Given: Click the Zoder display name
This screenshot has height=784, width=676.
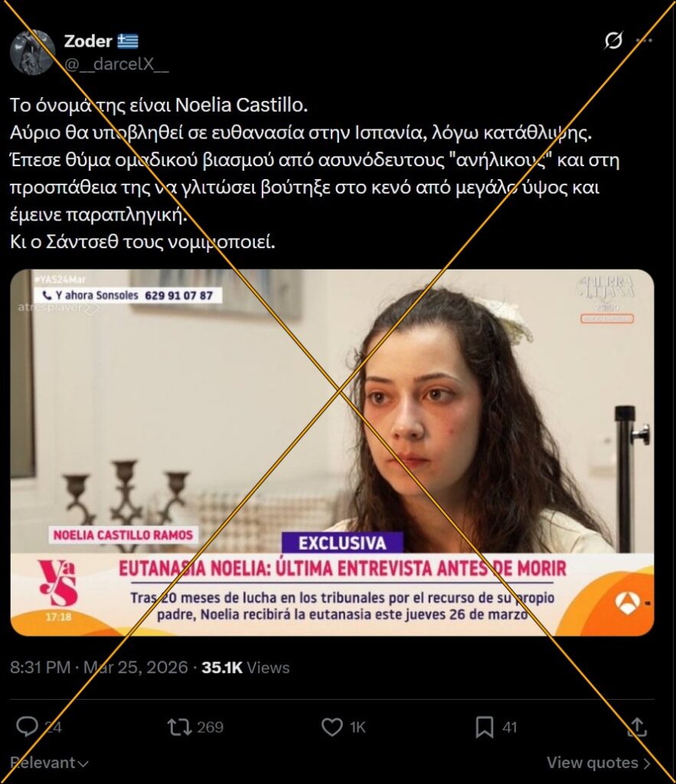Looking at the screenshot, I should click(88, 41).
